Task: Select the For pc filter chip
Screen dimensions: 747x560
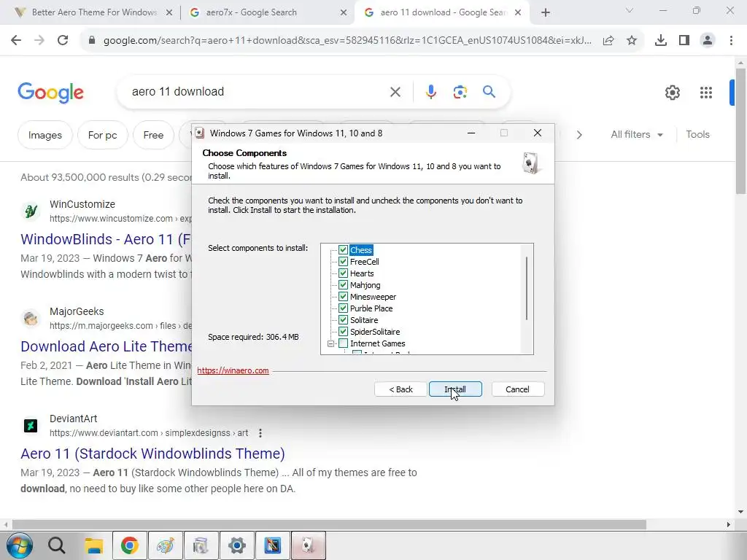Action: coord(102,135)
